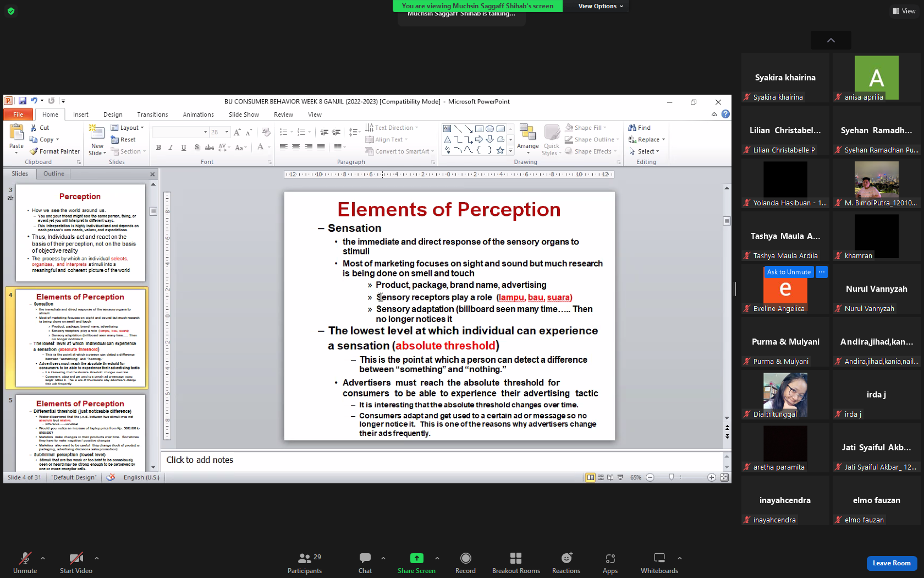Toggle Bold formatting

point(158,147)
